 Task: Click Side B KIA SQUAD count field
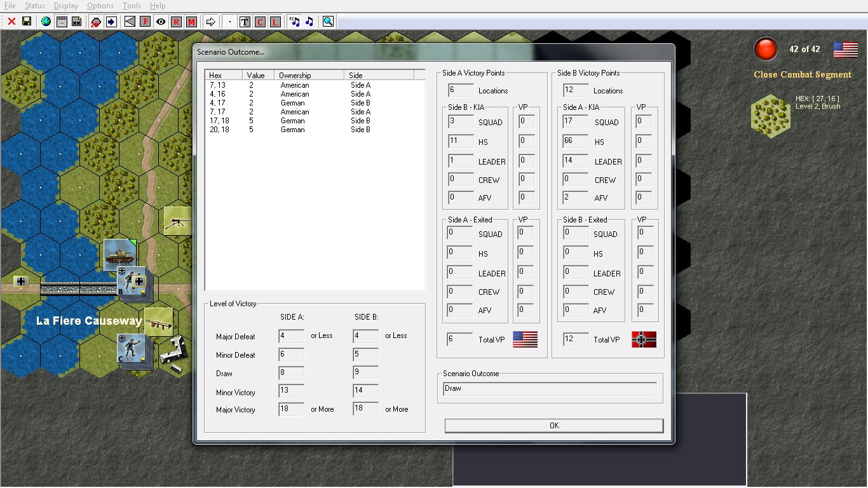coord(461,122)
